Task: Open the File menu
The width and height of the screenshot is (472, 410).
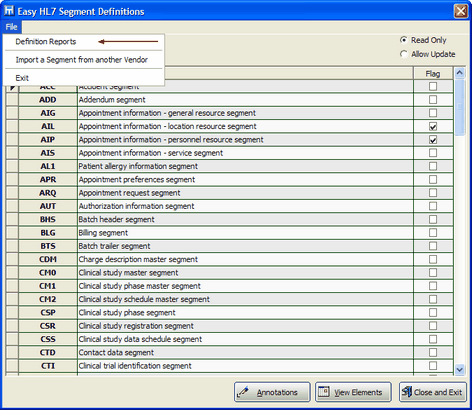Action: click(x=11, y=27)
